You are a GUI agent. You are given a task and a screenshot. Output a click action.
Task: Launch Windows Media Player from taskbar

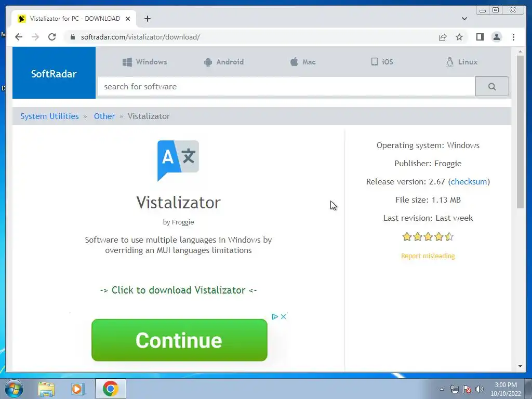coord(77,389)
